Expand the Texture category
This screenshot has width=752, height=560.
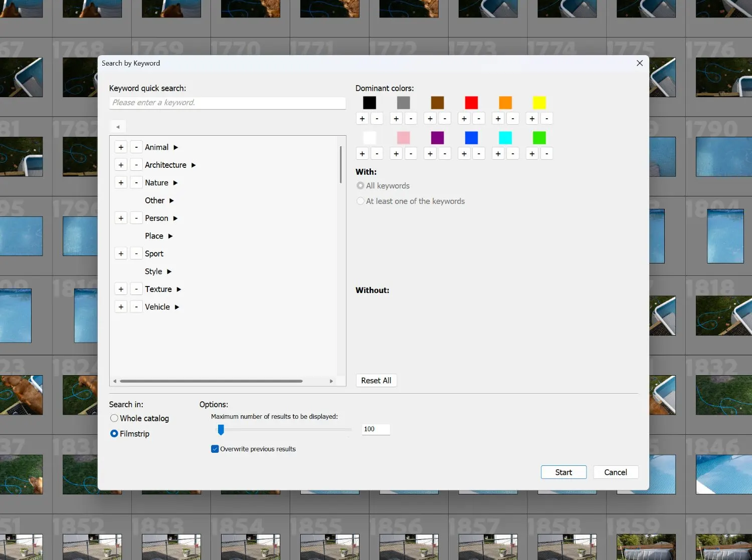[x=178, y=289]
